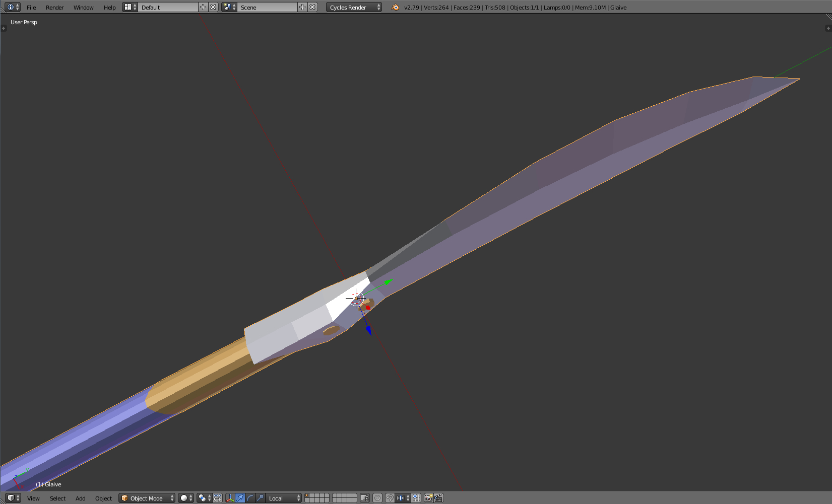Select the translate manipulator icon

pos(240,498)
